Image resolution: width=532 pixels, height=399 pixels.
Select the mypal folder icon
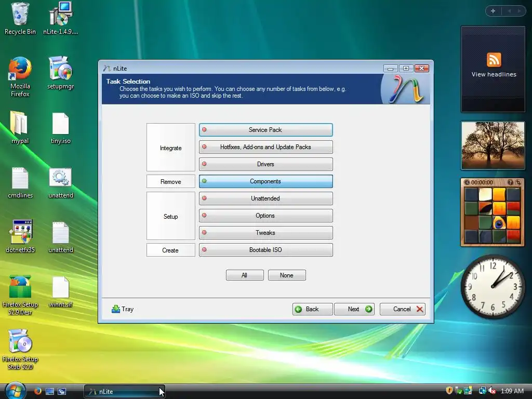coord(20,127)
